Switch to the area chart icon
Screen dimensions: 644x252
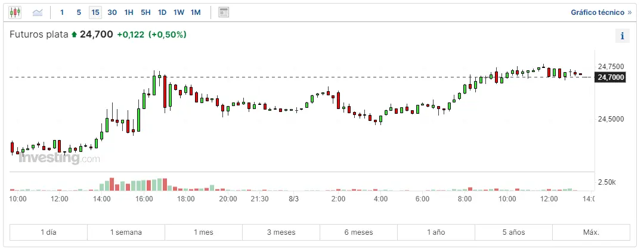click(38, 12)
